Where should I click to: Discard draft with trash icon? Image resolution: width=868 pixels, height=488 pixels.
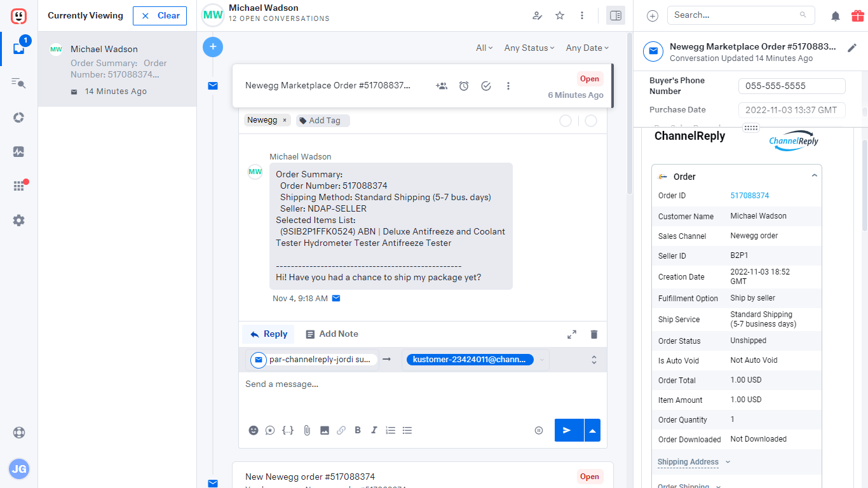pos(594,334)
